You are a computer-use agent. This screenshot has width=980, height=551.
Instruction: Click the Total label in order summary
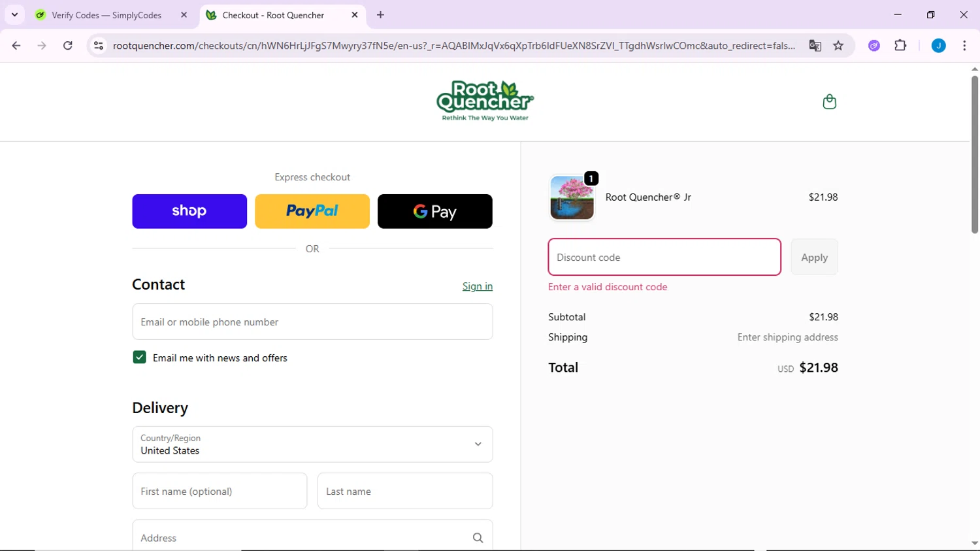[563, 367]
